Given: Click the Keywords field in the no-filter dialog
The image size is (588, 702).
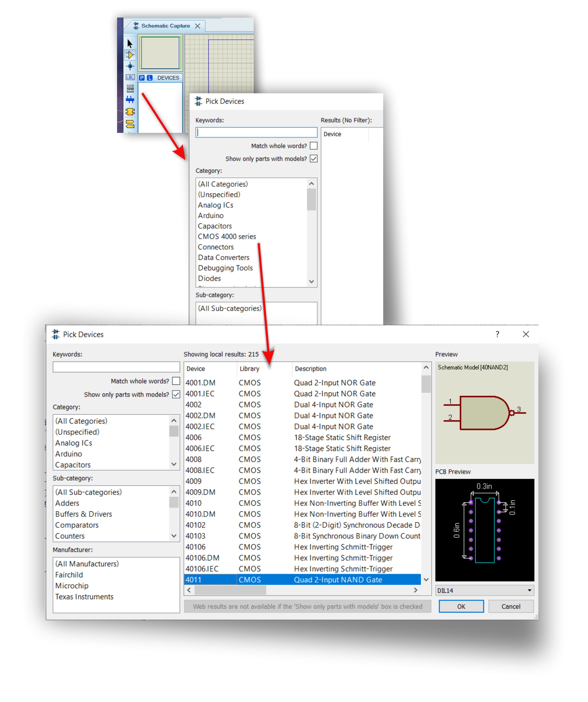Looking at the screenshot, I should 256,132.
